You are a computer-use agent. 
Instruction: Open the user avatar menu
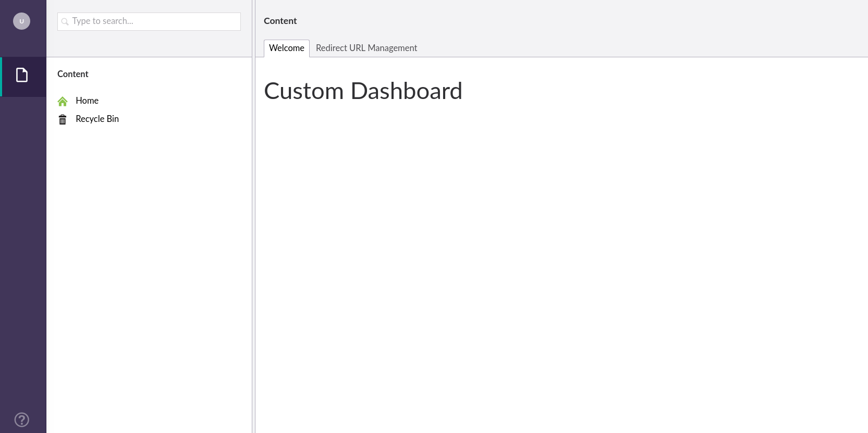(x=21, y=21)
